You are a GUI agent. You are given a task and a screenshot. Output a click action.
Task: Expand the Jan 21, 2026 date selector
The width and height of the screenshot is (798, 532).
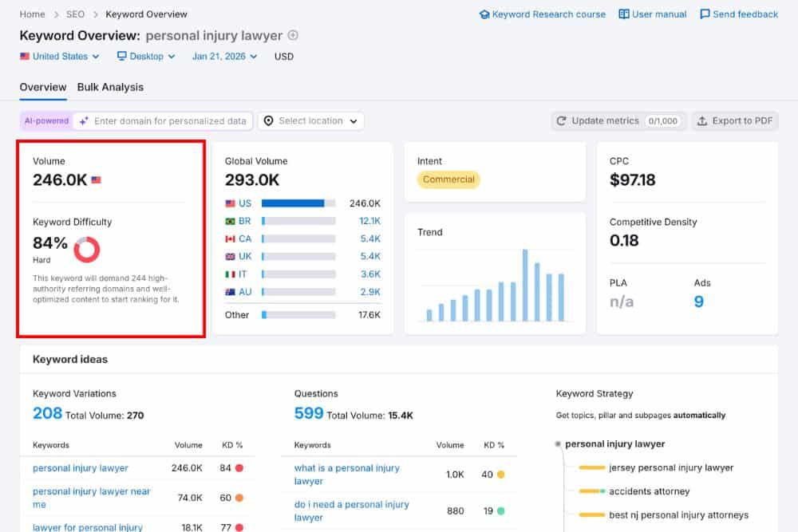[224, 57]
